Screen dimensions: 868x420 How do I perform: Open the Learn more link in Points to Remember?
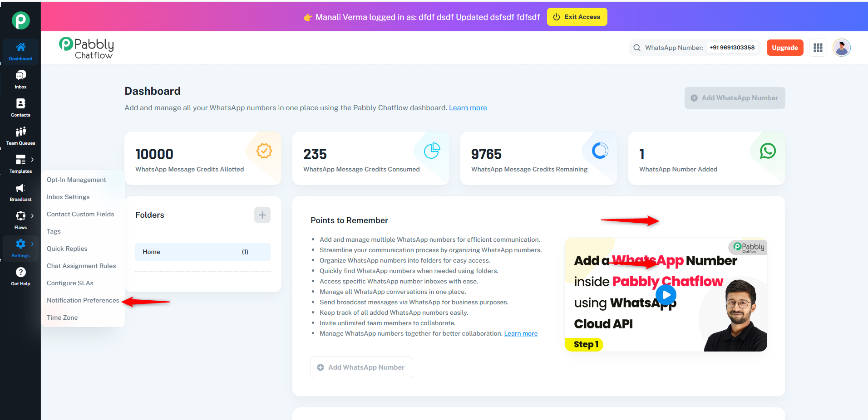pos(521,333)
